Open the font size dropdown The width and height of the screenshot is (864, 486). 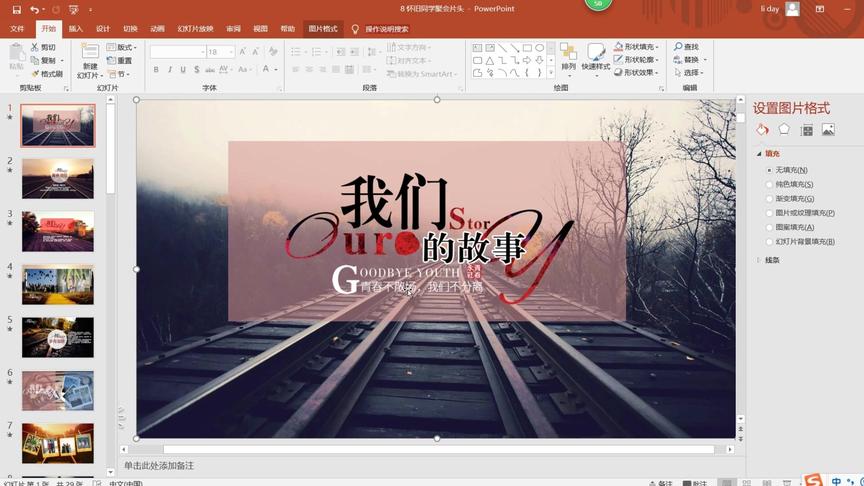point(231,52)
